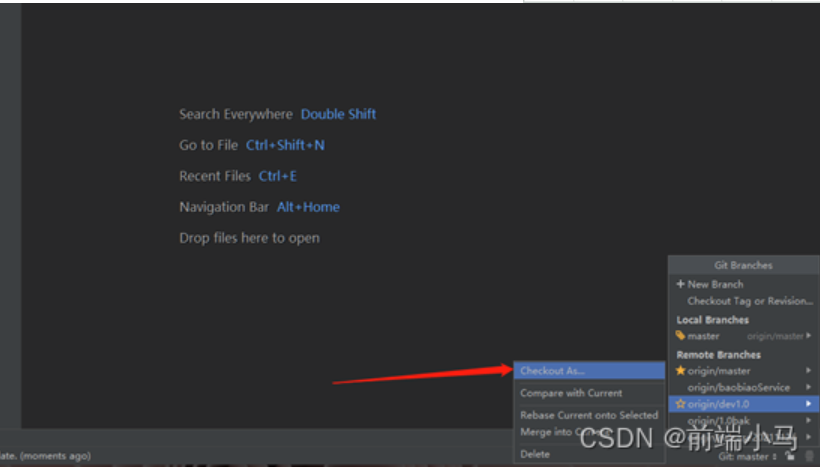This screenshot has width=820, height=473.
Task: Select Compare with Current option
Action: tap(589, 393)
